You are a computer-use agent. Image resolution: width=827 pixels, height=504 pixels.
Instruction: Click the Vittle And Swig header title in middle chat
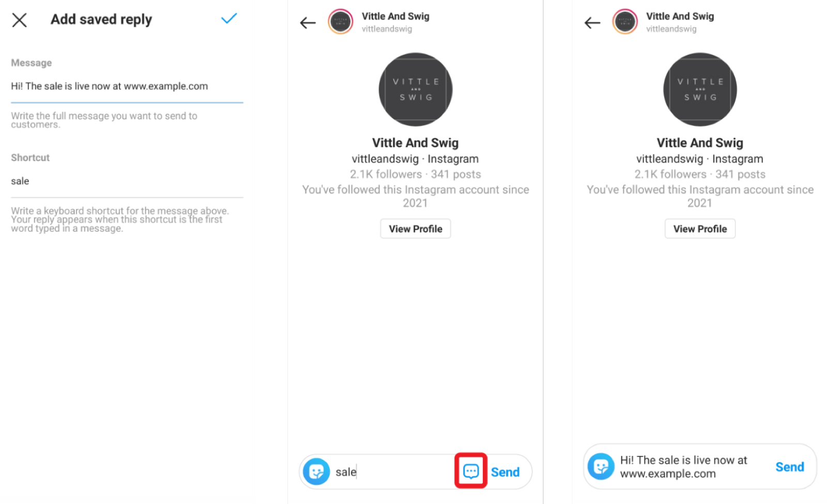point(395,17)
